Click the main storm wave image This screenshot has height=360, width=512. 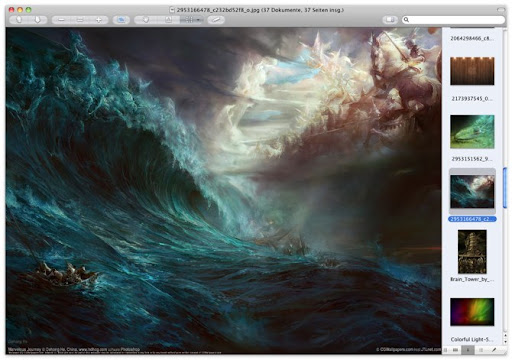[x=223, y=191]
